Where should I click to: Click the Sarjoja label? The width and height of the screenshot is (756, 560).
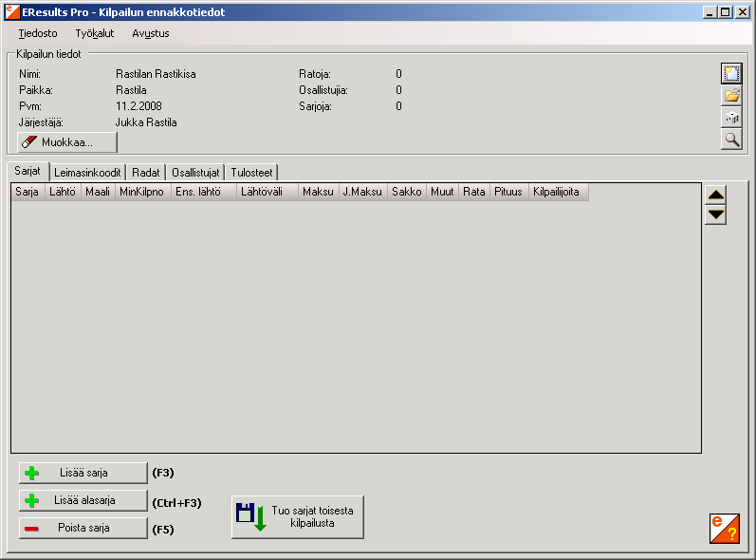315,106
